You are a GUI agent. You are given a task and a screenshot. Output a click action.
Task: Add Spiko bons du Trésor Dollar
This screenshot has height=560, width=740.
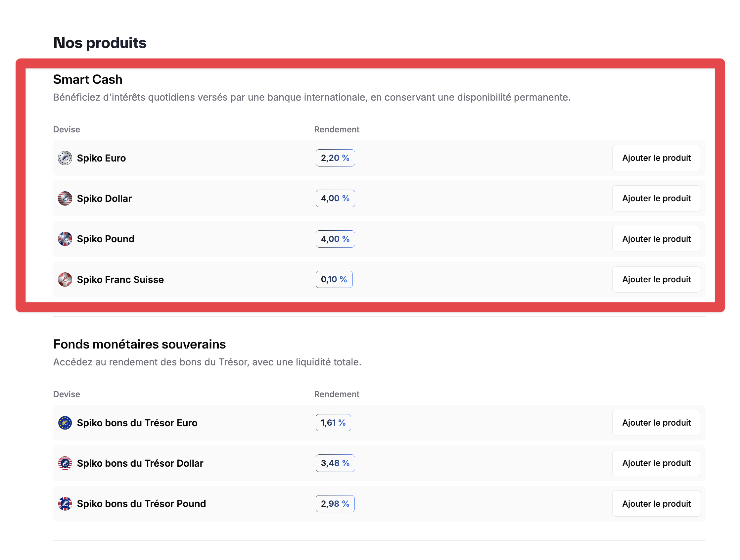656,463
